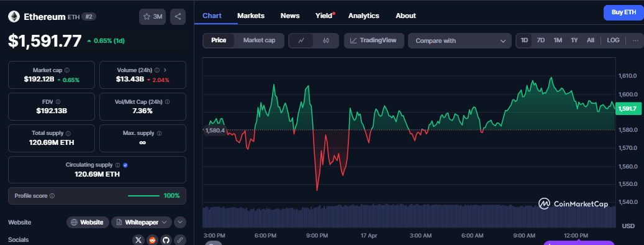Open the Website link button
644x245 pixels.
[88, 223]
